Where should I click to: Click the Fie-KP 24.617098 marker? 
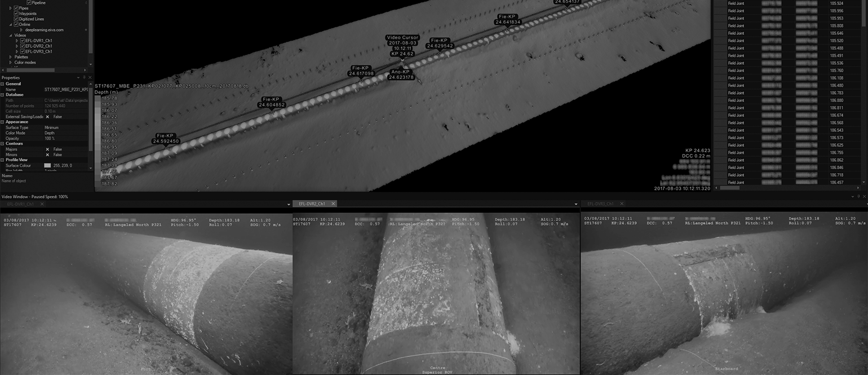(361, 70)
